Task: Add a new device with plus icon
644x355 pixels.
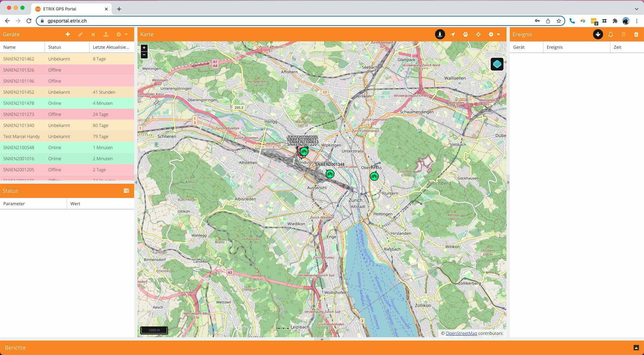Action: click(x=68, y=34)
